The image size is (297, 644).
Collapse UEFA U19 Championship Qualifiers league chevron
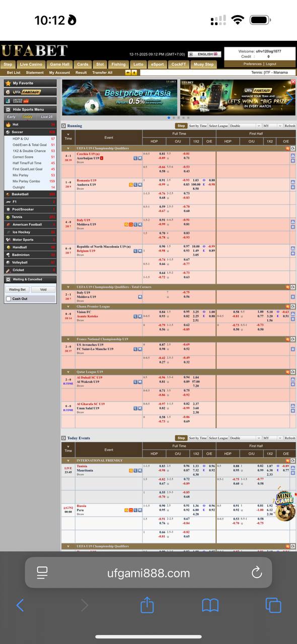click(x=68, y=148)
